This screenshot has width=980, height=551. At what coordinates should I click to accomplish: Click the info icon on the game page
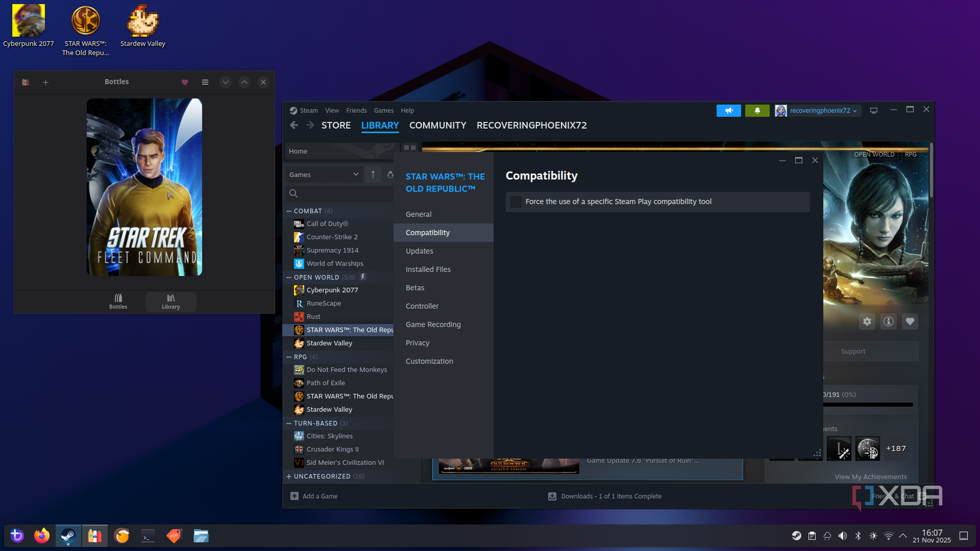coord(889,321)
